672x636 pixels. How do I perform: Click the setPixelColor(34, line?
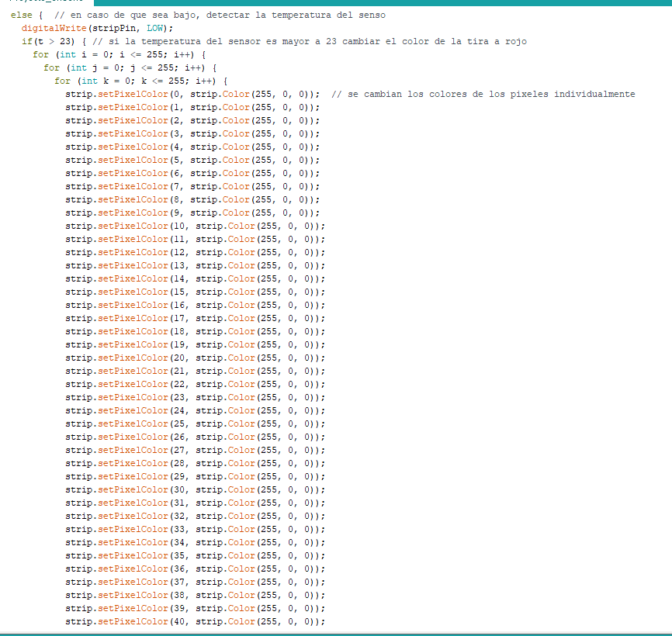click(196, 543)
